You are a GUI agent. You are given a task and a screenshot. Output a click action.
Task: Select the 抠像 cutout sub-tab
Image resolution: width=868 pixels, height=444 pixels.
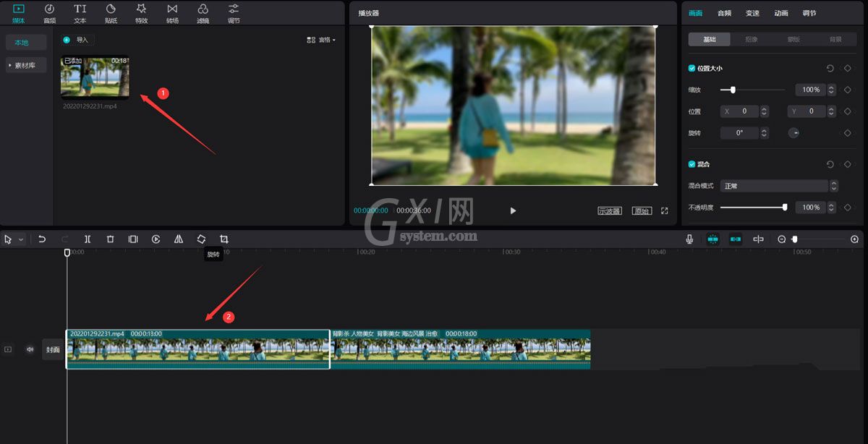click(752, 39)
